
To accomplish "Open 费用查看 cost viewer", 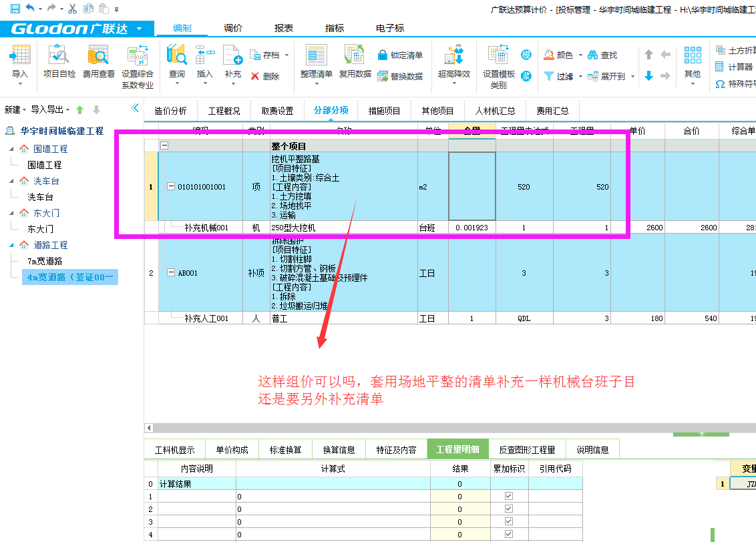I will (x=98, y=61).
